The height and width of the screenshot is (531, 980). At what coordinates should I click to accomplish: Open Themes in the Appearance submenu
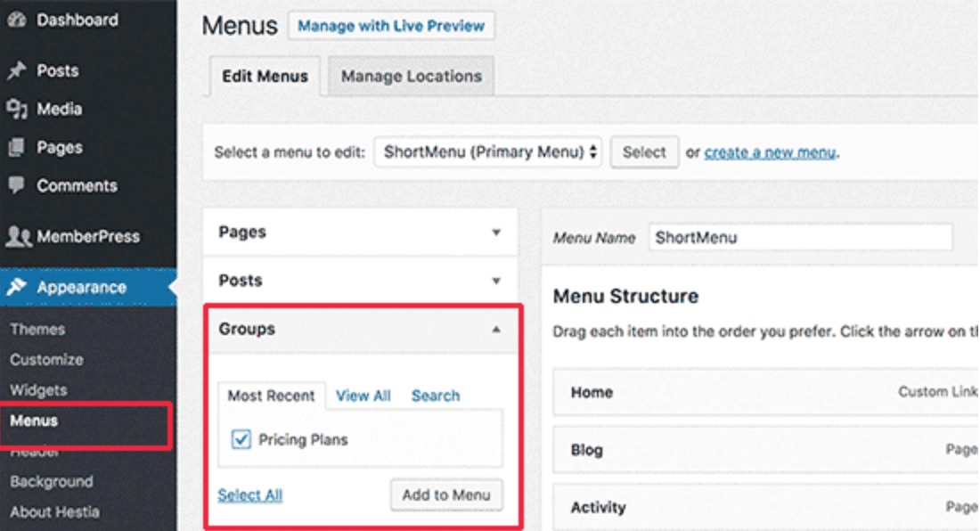coord(37,330)
